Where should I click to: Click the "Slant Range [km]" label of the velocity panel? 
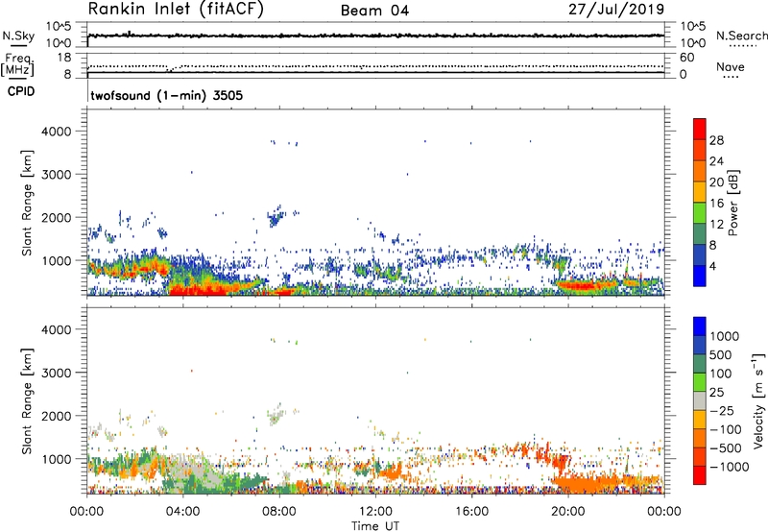27,401
